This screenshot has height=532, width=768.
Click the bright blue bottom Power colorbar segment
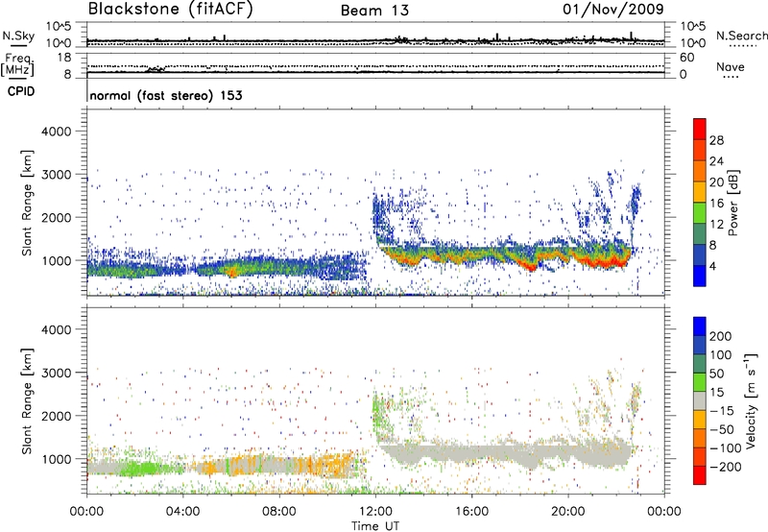pyautogui.click(x=700, y=276)
